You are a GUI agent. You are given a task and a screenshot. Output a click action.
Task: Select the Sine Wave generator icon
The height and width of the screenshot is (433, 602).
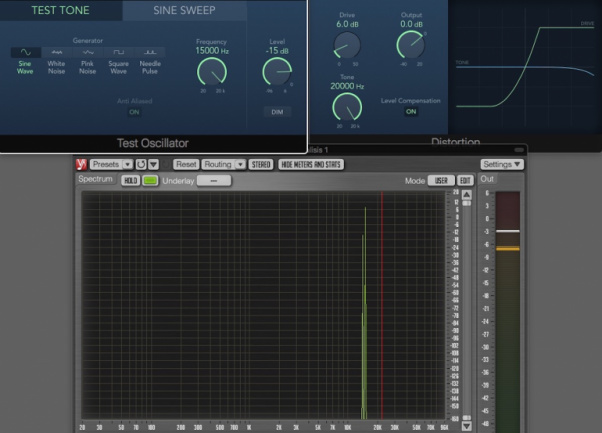coord(25,52)
